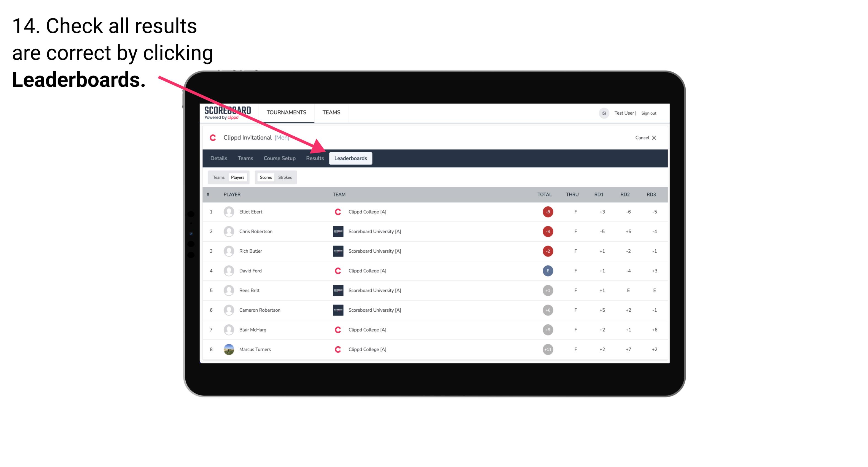This screenshot has height=467, width=868.
Task: Navigate to TOURNAMENTS menu item
Action: [x=287, y=112]
